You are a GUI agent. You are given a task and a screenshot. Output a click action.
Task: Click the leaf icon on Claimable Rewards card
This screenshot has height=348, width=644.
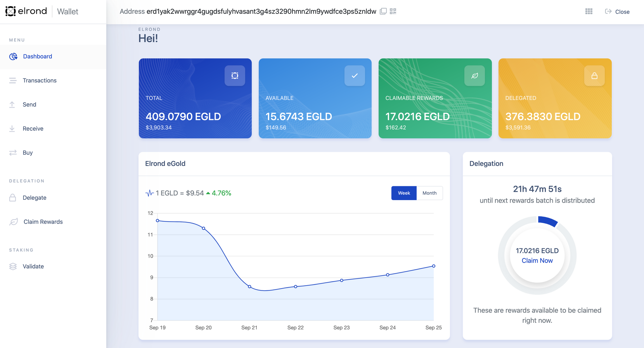click(475, 76)
